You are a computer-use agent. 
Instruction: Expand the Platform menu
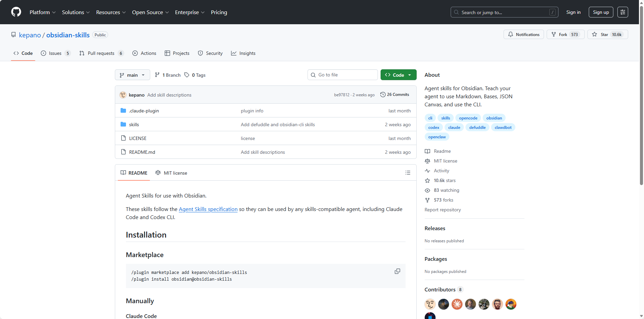(x=42, y=12)
